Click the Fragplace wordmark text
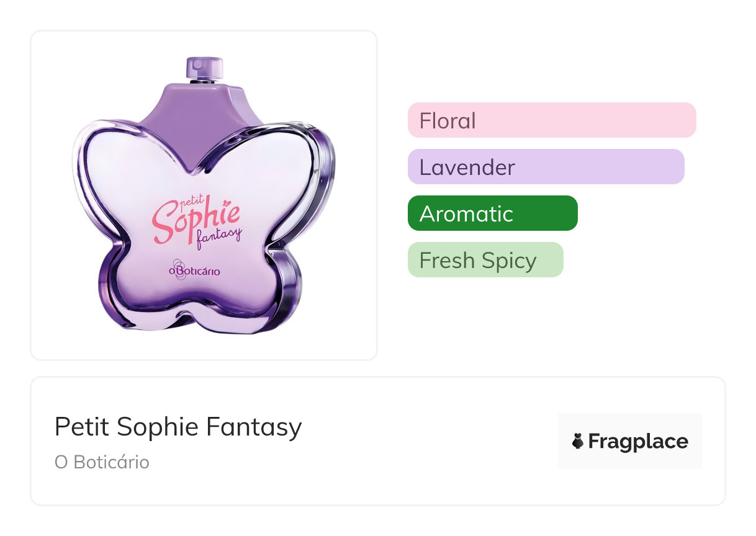Screen dimensions: 756x536 pyautogui.click(x=637, y=442)
